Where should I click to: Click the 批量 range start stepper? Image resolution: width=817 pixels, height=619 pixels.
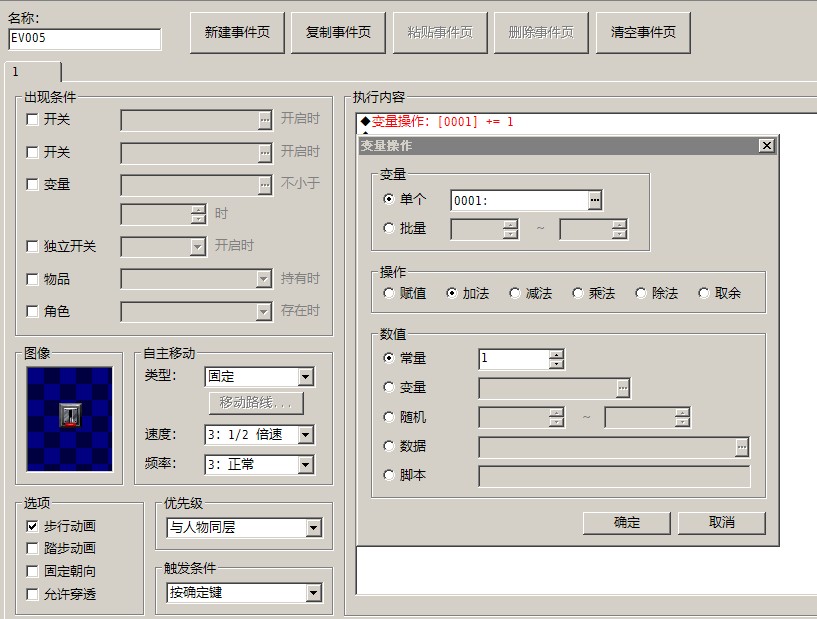pos(511,229)
